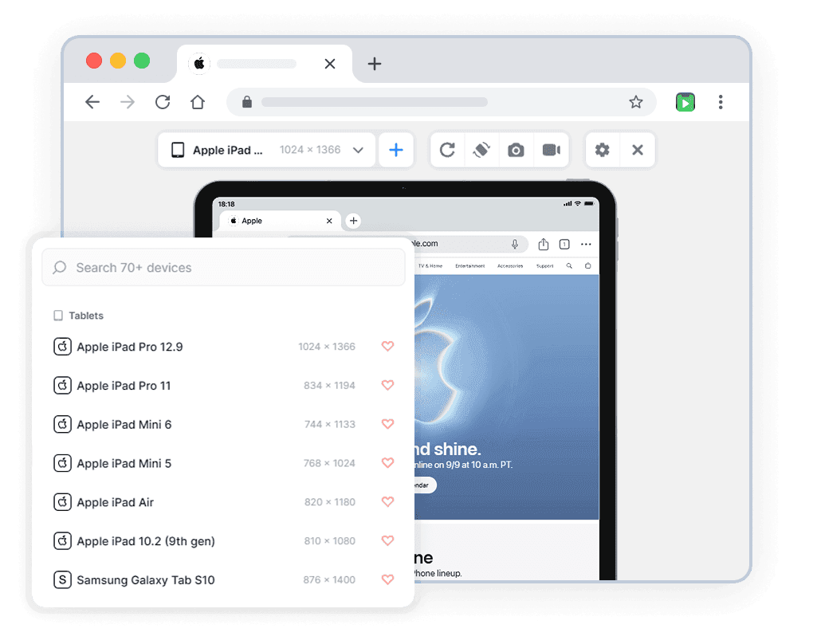Image resolution: width=813 pixels, height=644 pixels.
Task: Rotate the device orientation
Action: tap(481, 151)
